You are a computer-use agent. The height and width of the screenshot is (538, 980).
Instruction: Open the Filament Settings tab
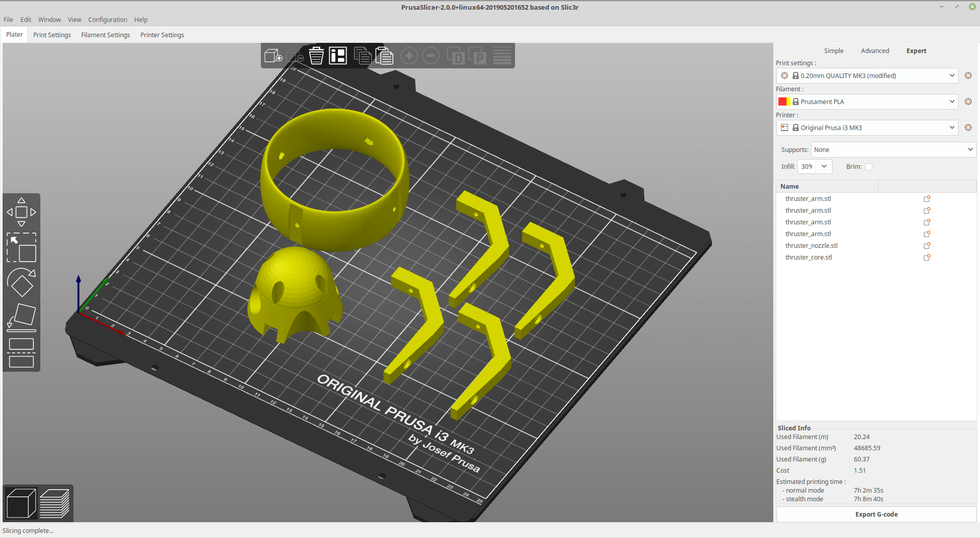(x=105, y=35)
